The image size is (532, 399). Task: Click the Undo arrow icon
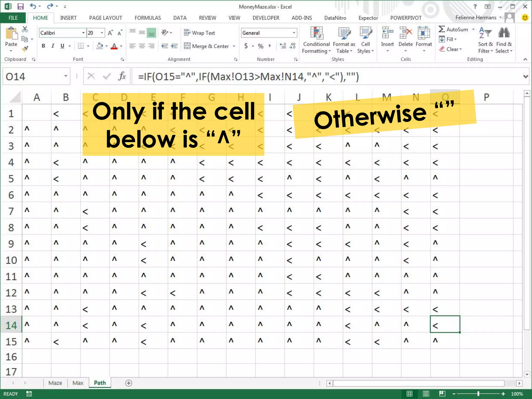pyautogui.click(x=33, y=6)
